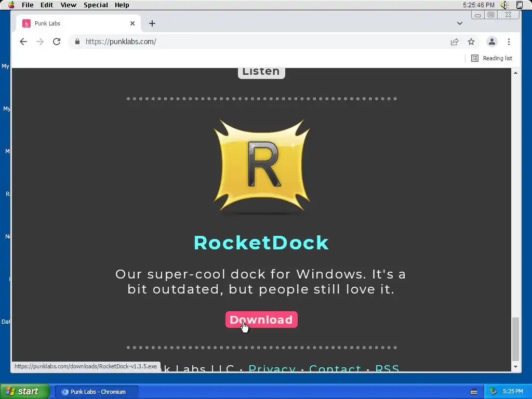Minimize the Chromium window
Screen dimensions: 532x399
tap(478, 15)
